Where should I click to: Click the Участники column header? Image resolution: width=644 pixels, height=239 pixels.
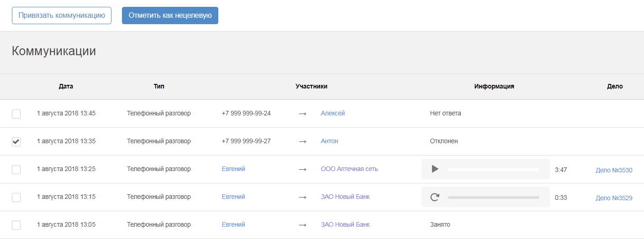311,86
